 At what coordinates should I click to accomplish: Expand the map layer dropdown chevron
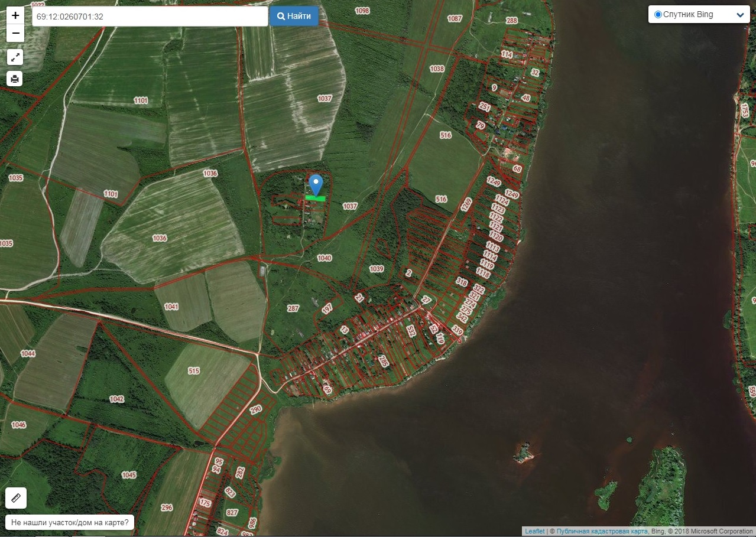pyautogui.click(x=740, y=15)
